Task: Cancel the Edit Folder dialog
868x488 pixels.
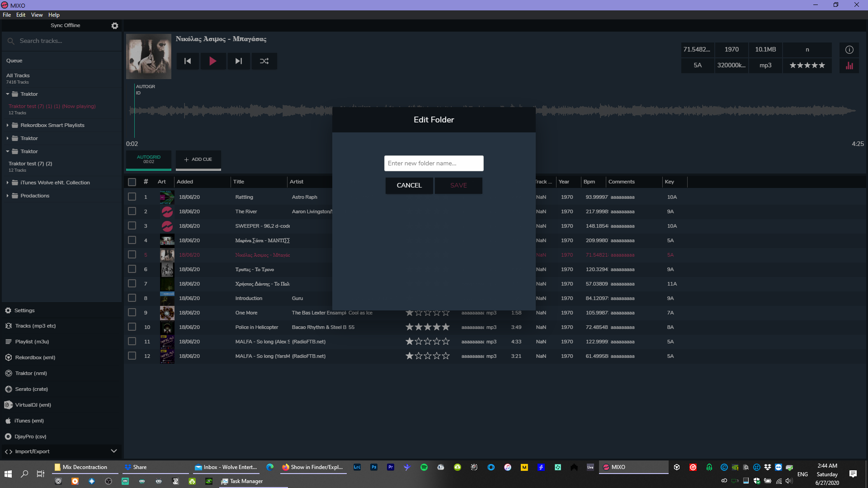Action: (x=409, y=185)
